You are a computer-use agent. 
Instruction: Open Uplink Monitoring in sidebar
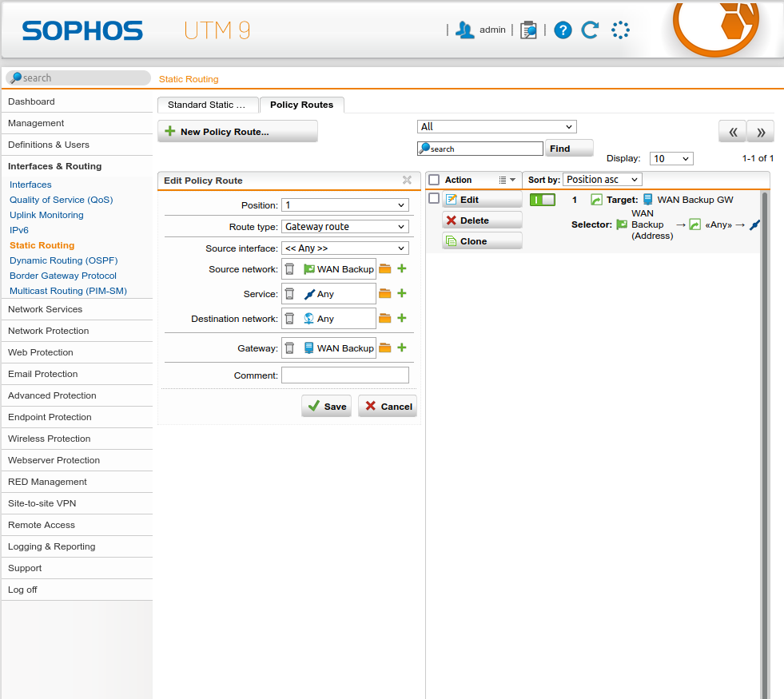pos(46,215)
